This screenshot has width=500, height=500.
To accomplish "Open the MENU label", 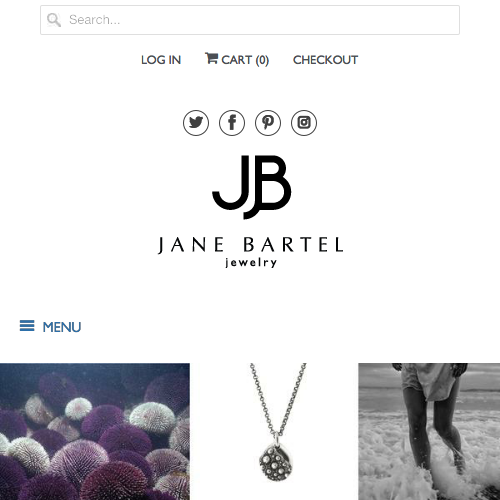I will (x=62, y=327).
